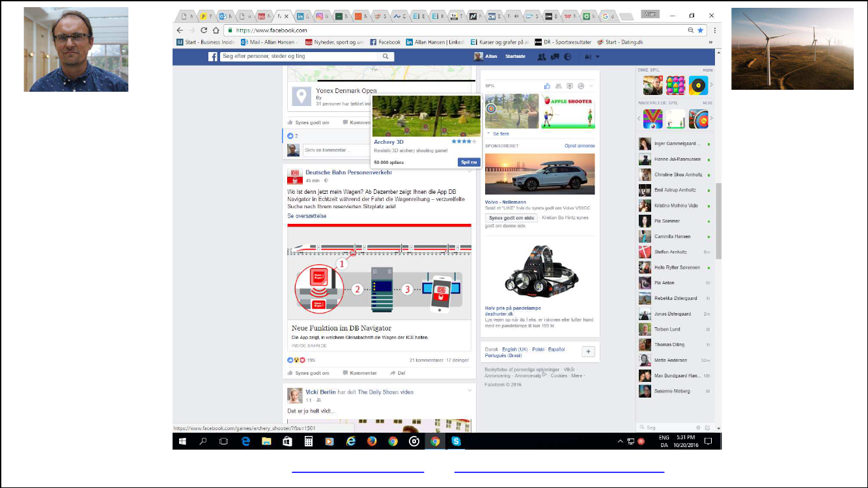The image size is (868, 488).
Task: Open Skype from the Windows taskbar
Action: pos(456,441)
